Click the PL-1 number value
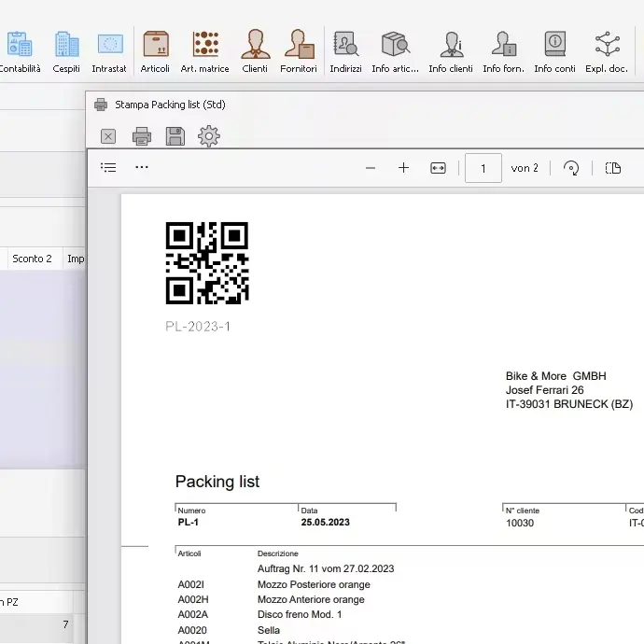This screenshot has width=644, height=644. (x=189, y=523)
